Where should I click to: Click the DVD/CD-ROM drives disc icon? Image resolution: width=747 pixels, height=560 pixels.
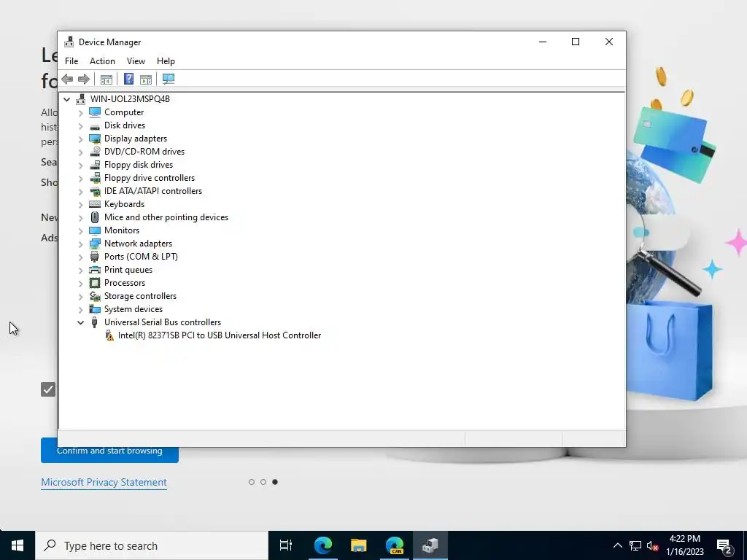pos(95,152)
